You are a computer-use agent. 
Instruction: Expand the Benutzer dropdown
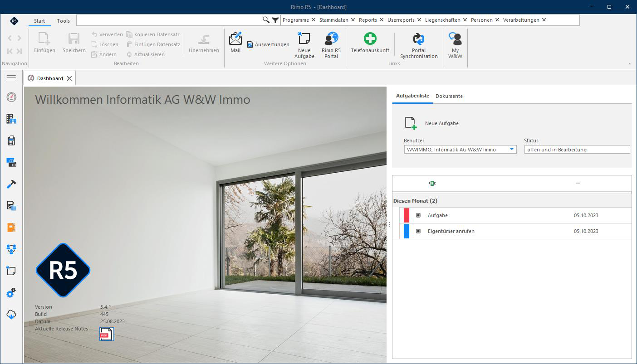click(512, 149)
